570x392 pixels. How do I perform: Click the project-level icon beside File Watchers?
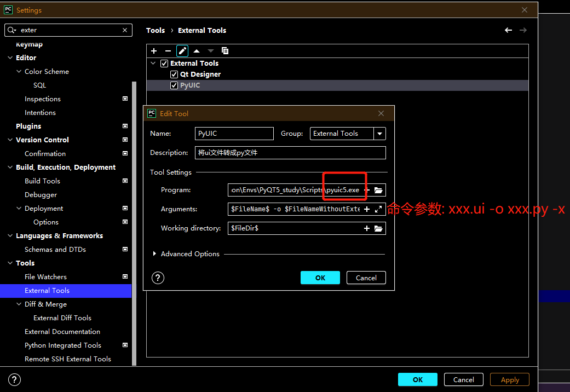coord(125,276)
